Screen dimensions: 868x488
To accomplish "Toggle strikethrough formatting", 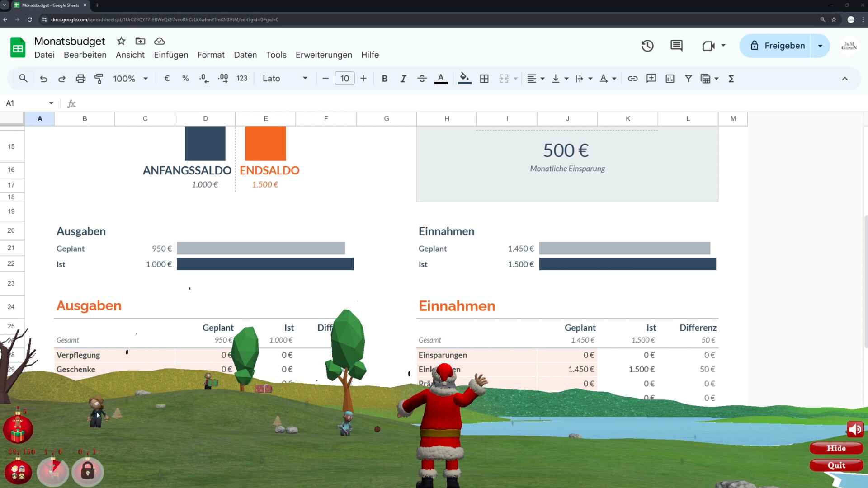I will (x=421, y=78).
